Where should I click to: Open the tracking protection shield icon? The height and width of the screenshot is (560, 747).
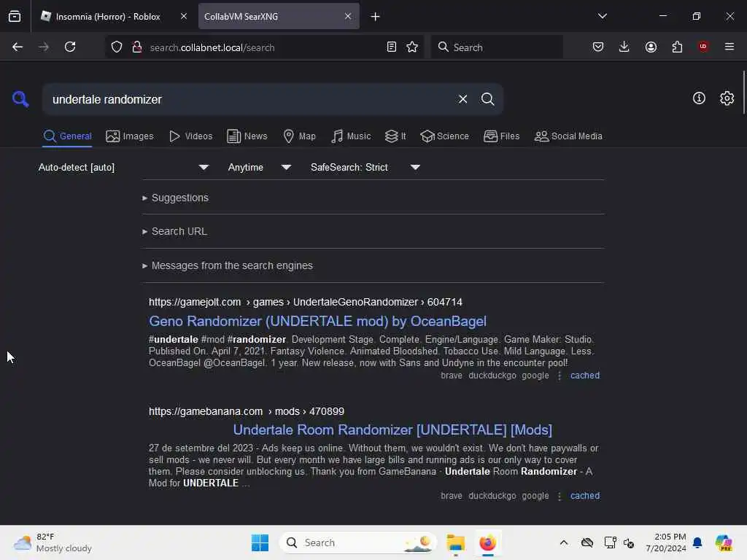(117, 47)
